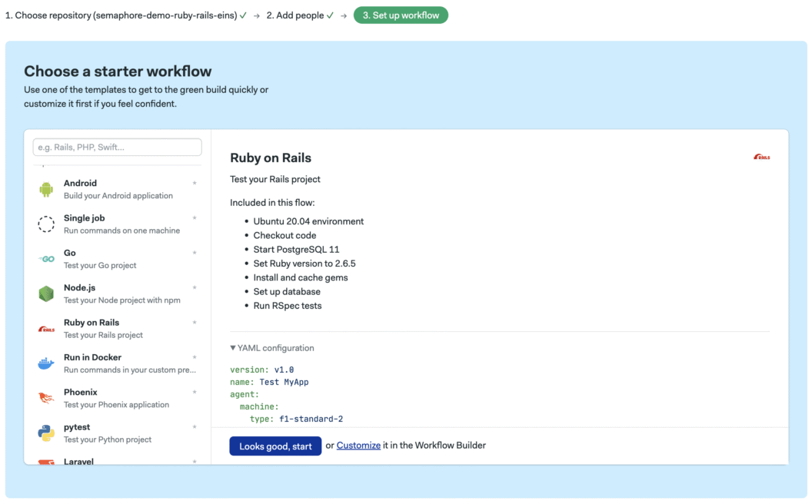Click the 'Choose a starter workflow' heading
812x504 pixels.
[118, 71]
